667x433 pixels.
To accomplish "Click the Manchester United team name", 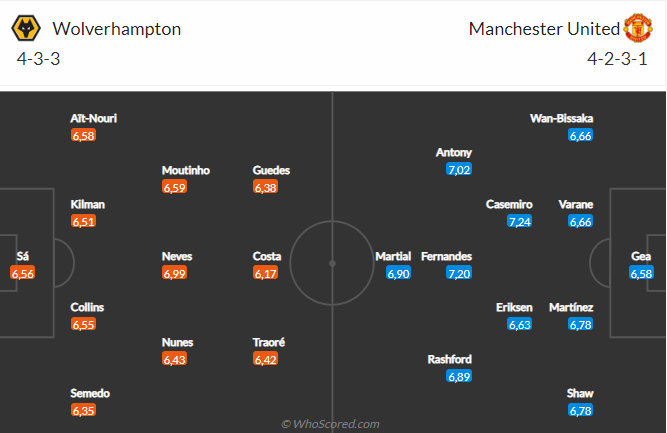I will tap(543, 28).
